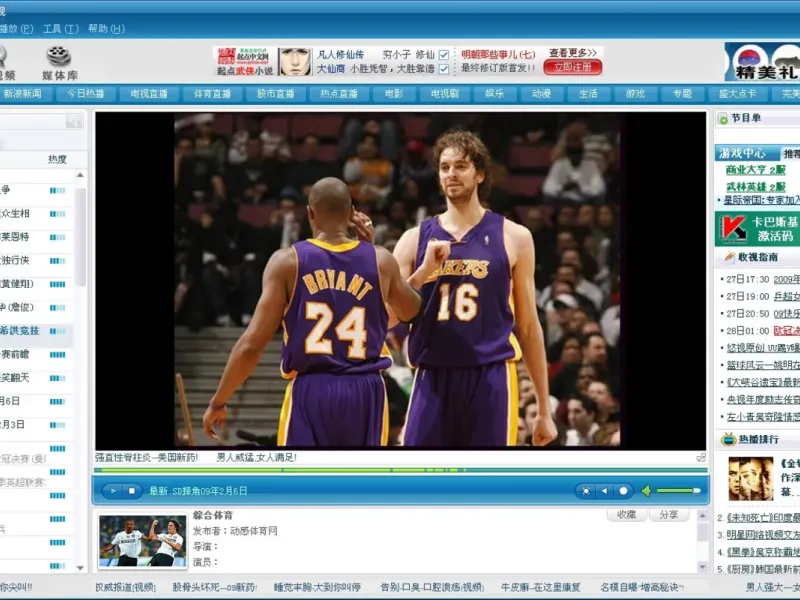Switch to the 专题 tab
This screenshot has width=800, height=600.
coord(682,94)
